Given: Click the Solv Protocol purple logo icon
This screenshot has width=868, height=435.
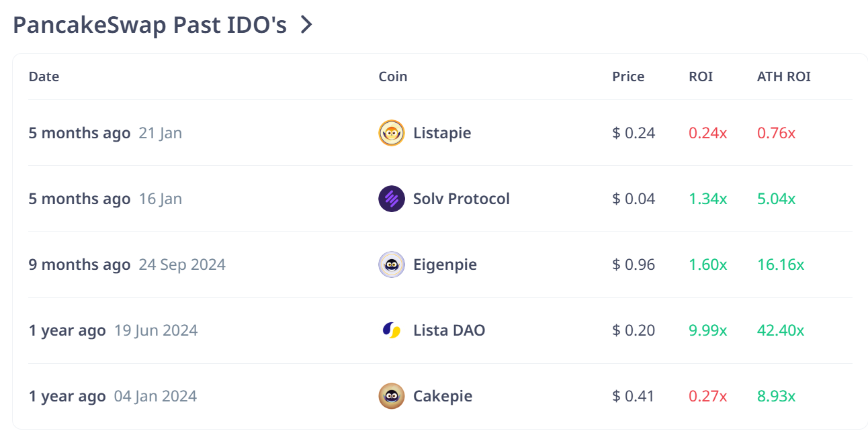Looking at the screenshot, I should 392,199.
